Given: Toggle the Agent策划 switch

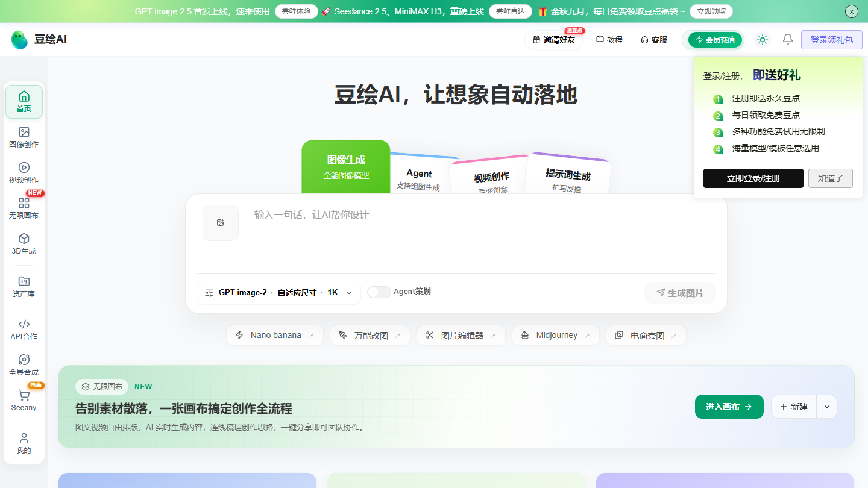Looking at the screenshot, I should pyautogui.click(x=379, y=292).
